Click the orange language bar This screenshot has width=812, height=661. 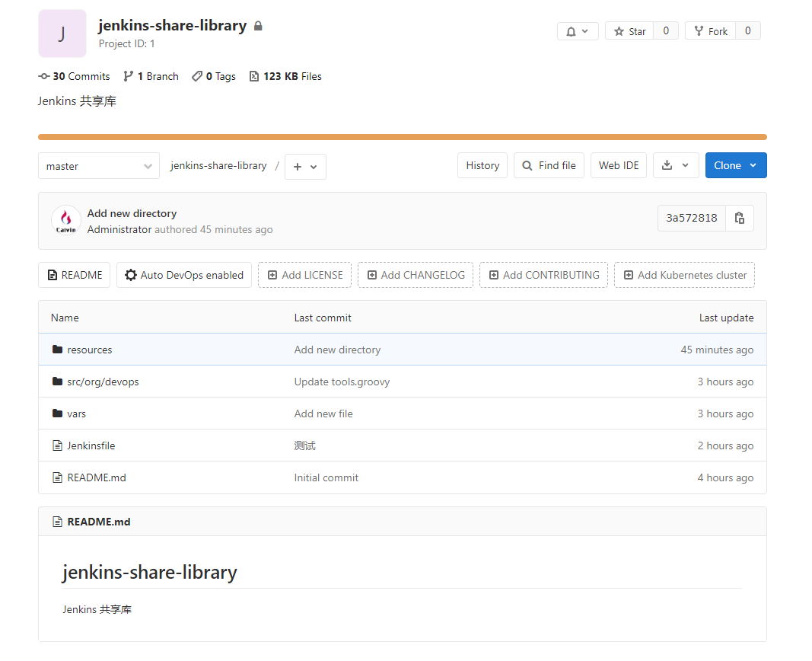pyautogui.click(x=403, y=137)
